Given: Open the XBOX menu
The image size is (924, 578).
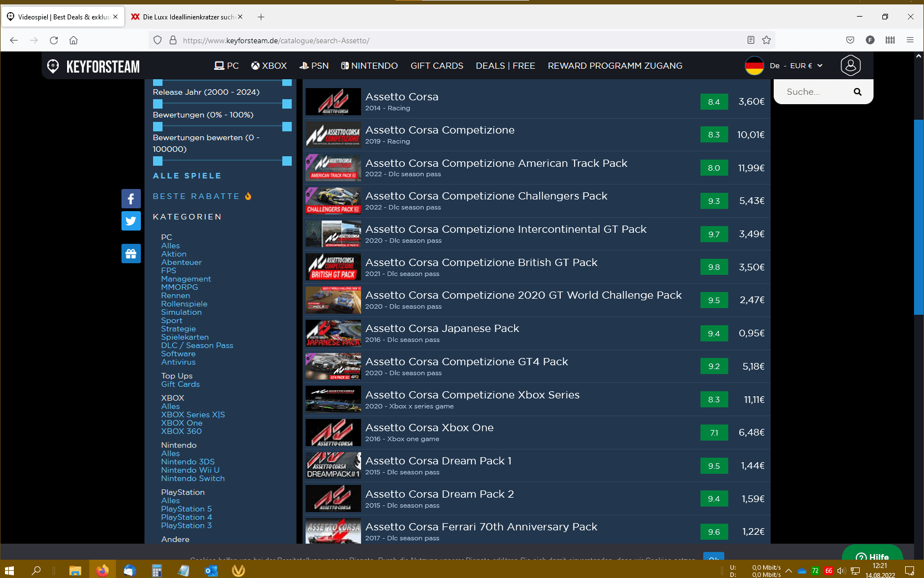Looking at the screenshot, I should (x=269, y=65).
